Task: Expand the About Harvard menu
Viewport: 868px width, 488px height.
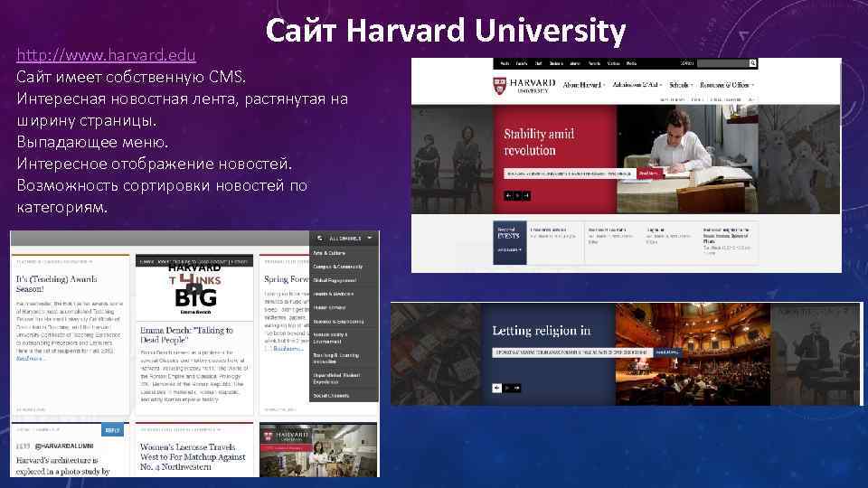Action: click(583, 85)
